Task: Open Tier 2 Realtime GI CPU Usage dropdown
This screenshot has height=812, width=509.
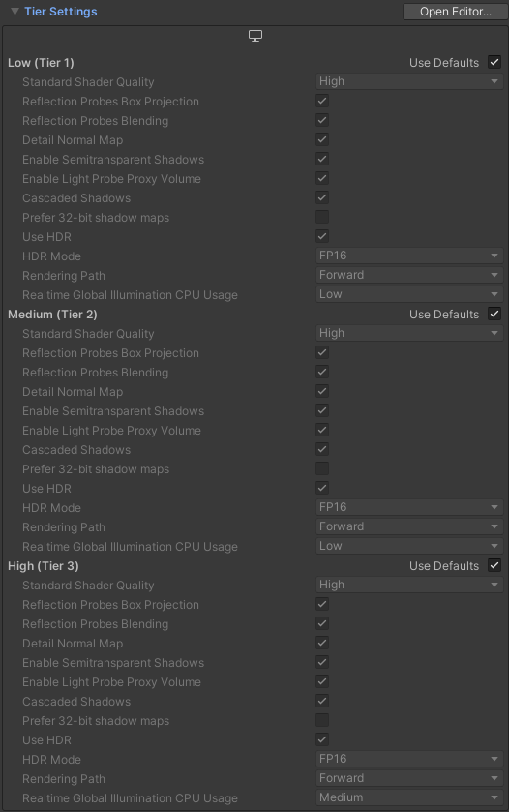Action: tap(409, 547)
